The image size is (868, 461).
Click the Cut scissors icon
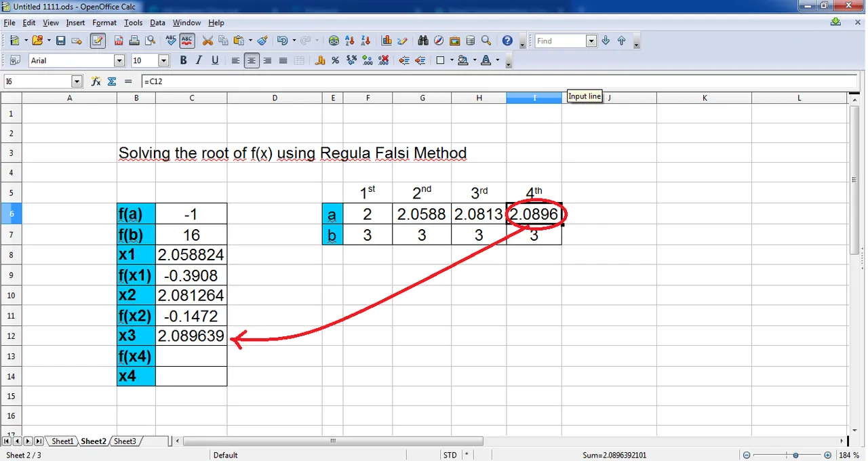click(208, 41)
